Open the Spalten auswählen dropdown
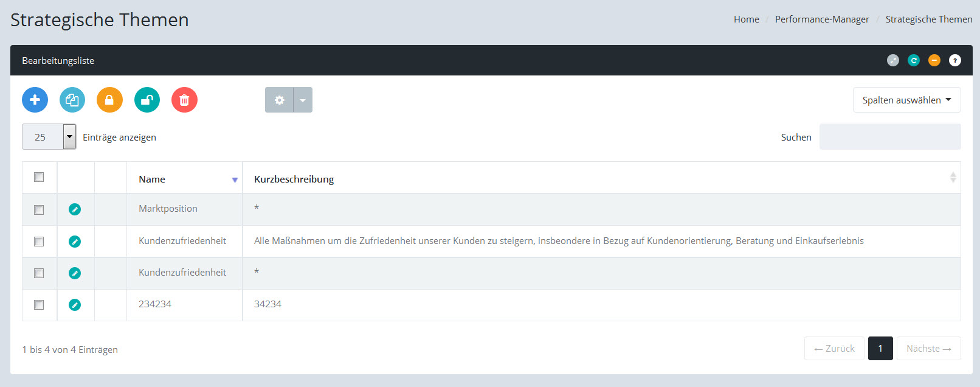 pos(906,100)
